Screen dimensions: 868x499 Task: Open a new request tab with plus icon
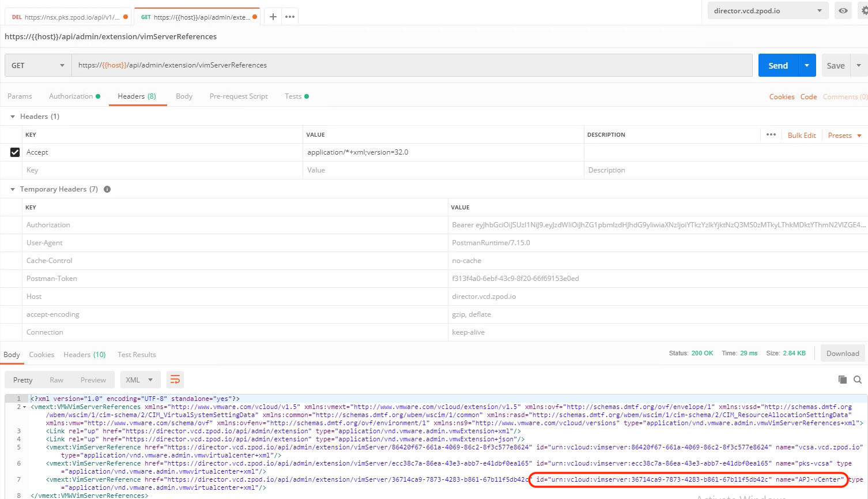[x=273, y=17]
